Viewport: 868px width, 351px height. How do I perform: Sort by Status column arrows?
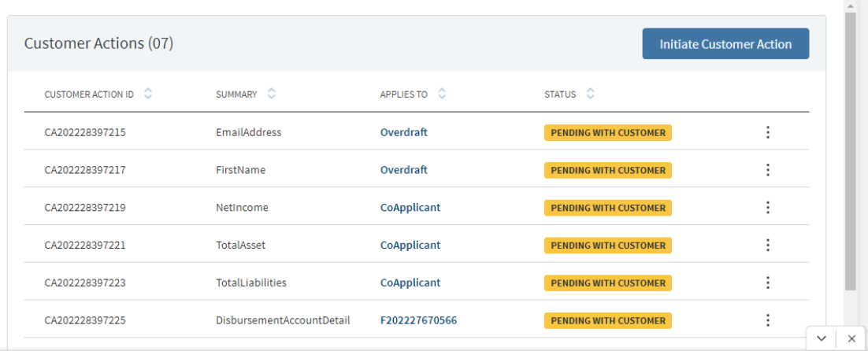click(591, 94)
